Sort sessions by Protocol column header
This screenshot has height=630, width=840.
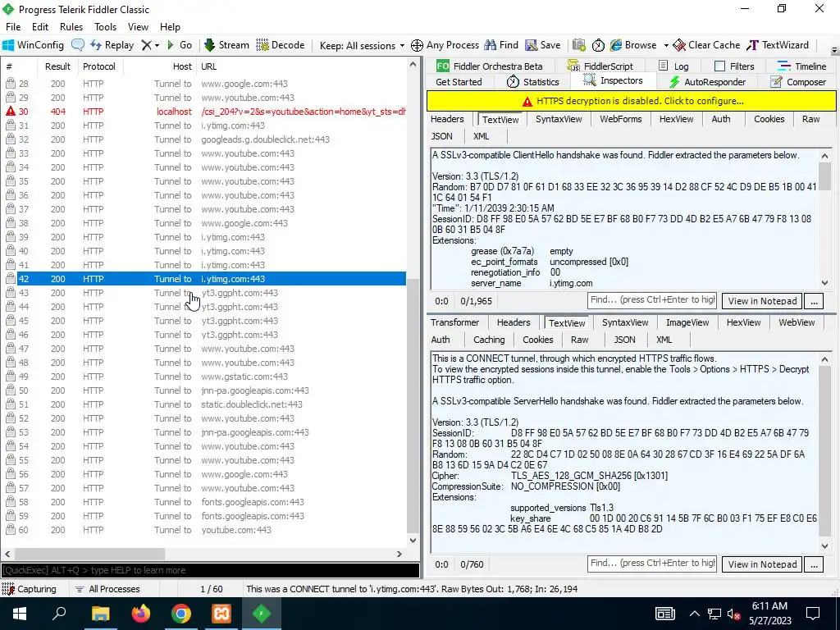tap(99, 66)
